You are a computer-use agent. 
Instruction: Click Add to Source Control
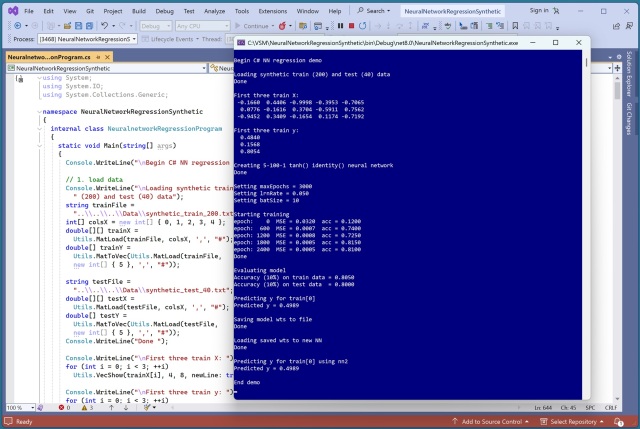(490, 422)
